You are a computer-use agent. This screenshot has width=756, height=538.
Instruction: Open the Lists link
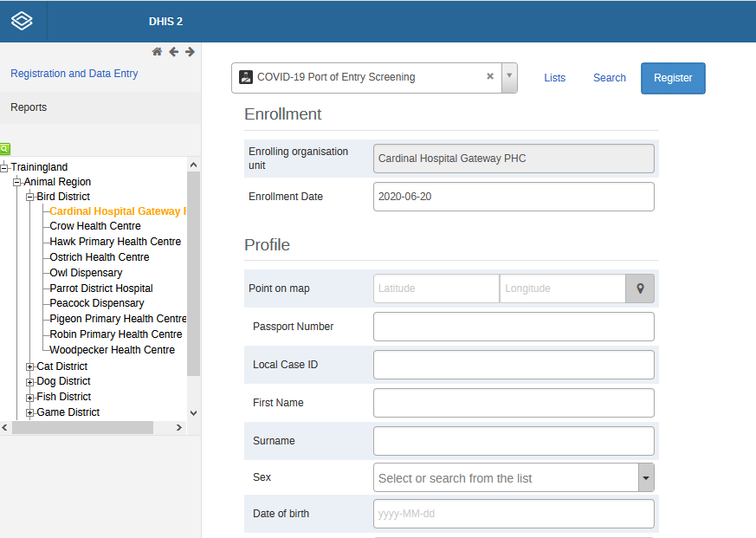pos(554,78)
